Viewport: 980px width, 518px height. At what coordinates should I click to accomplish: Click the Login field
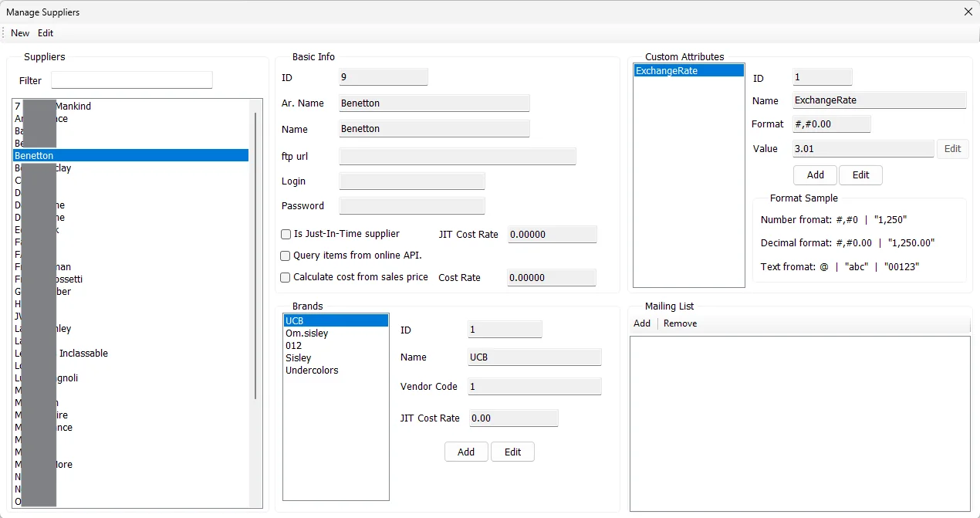[x=412, y=181]
